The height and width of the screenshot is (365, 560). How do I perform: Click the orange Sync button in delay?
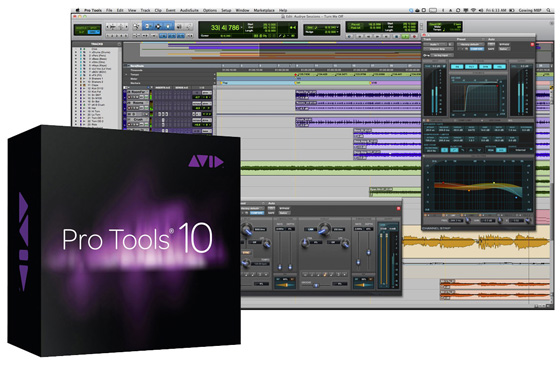click(246, 252)
